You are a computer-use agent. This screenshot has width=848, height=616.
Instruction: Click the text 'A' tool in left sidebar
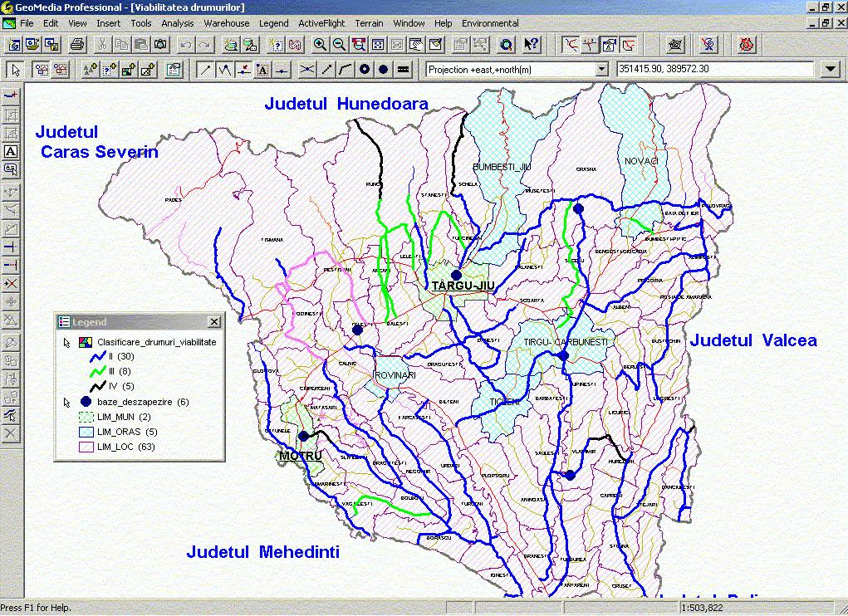pyautogui.click(x=11, y=152)
